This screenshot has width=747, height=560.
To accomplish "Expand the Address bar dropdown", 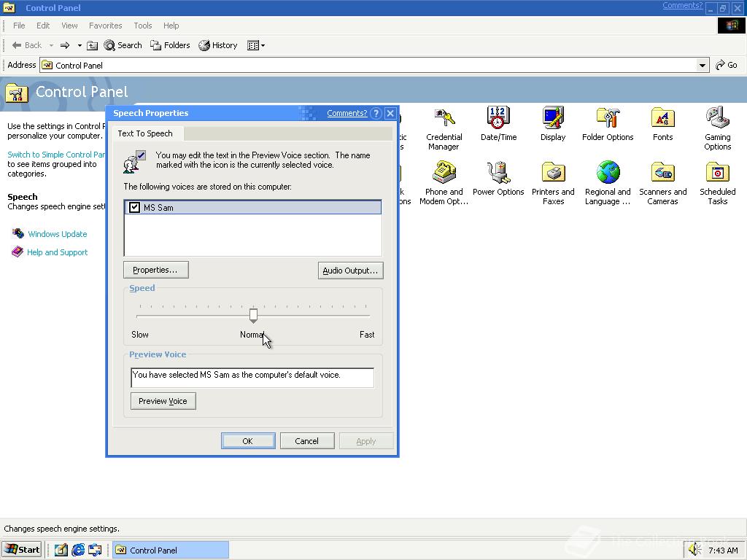I will 703,65.
